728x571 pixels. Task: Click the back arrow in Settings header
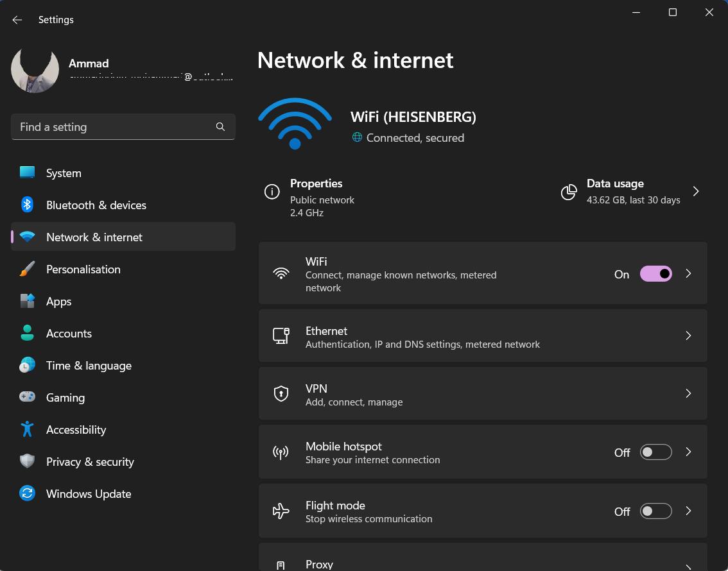tap(17, 20)
